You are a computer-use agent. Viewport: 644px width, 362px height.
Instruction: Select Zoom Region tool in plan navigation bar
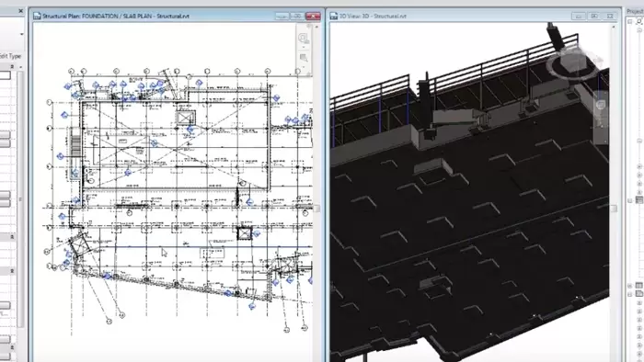pos(304,58)
